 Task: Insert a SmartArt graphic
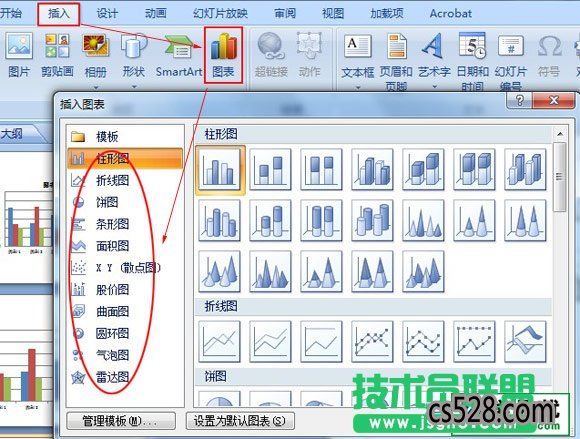(179, 55)
